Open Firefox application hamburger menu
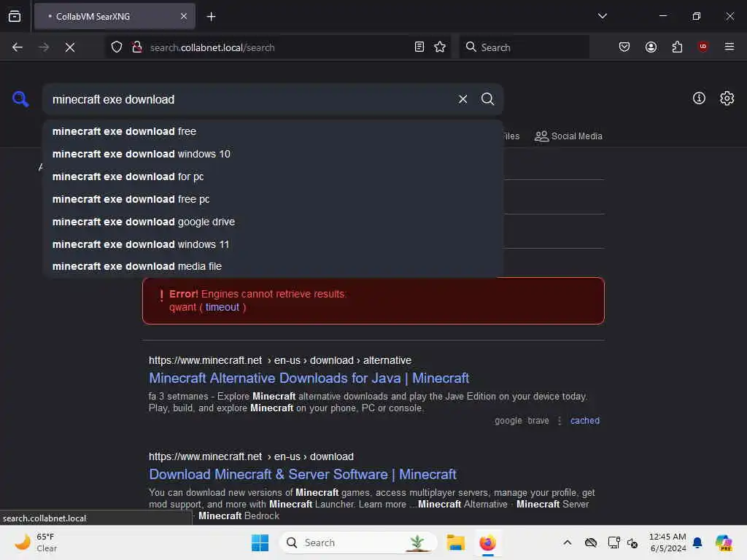This screenshot has height=560, width=747. tap(729, 47)
